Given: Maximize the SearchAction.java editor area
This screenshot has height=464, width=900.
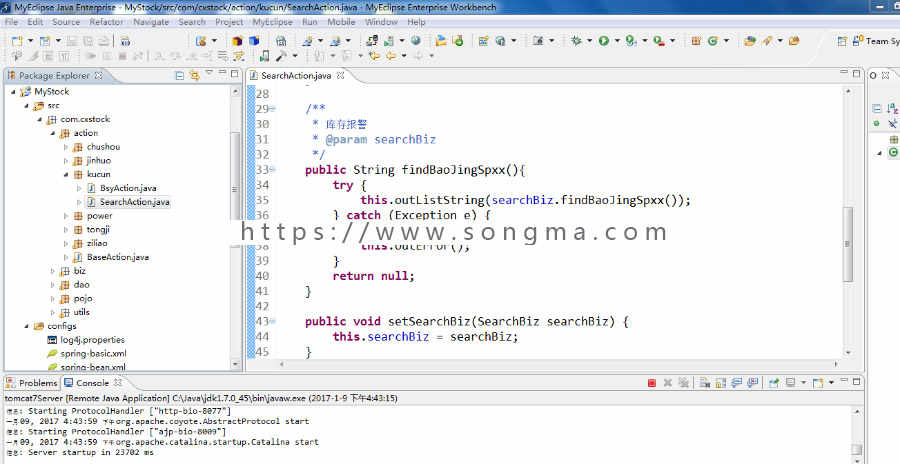Looking at the screenshot, I should click(856, 74).
